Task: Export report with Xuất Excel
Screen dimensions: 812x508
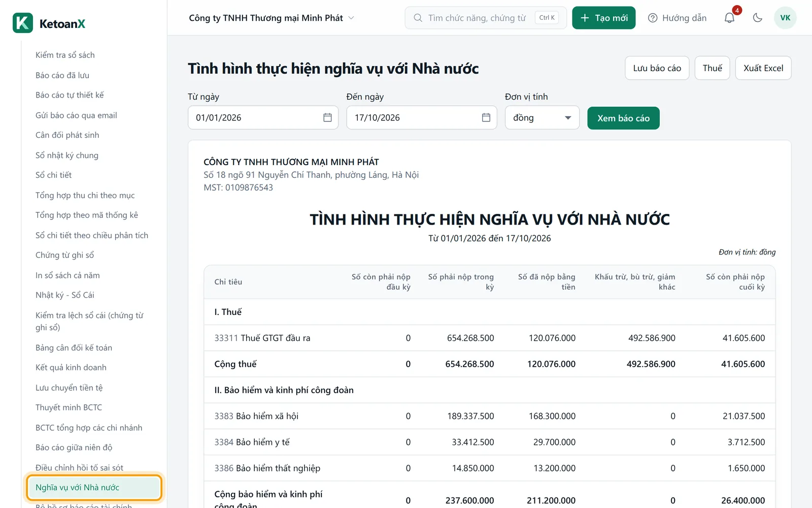Action: tap(763, 68)
